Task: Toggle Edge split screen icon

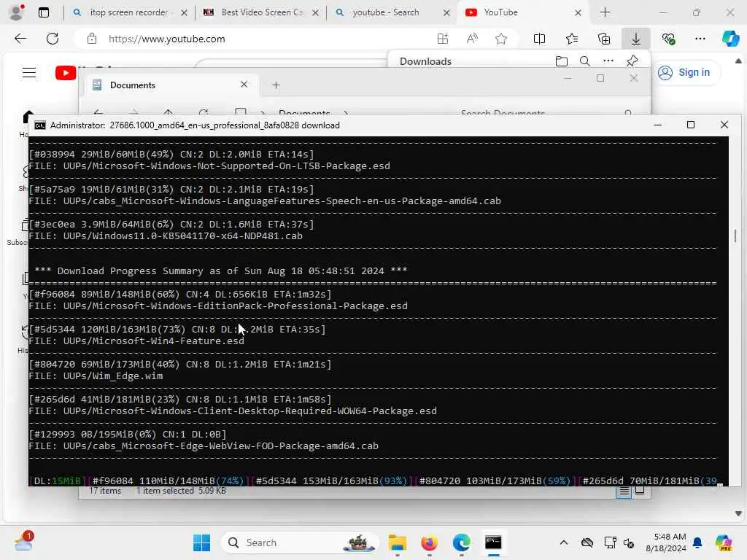Action: click(x=539, y=39)
